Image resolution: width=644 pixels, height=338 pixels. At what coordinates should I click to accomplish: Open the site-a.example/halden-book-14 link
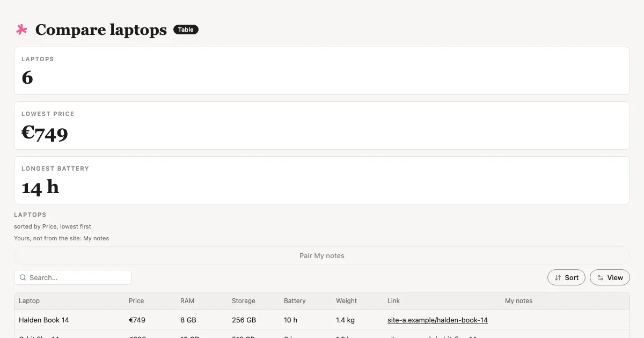click(437, 320)
